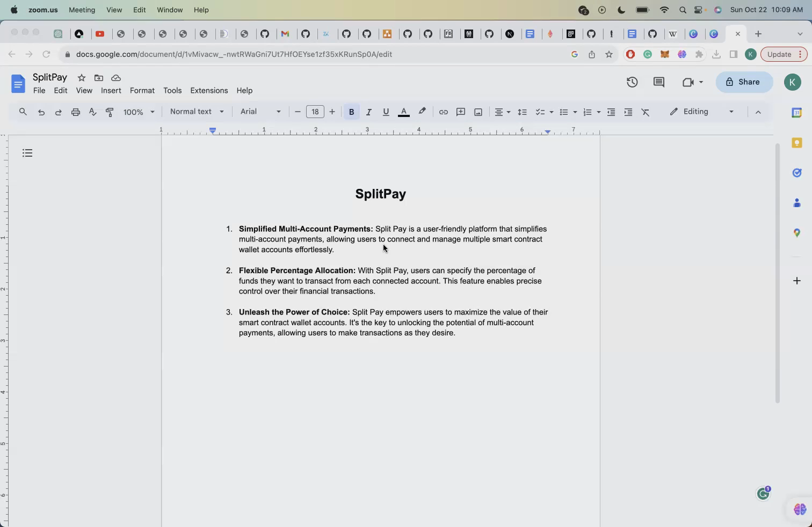
Task: Open Google account avatar K
Action: pos(793,82)
